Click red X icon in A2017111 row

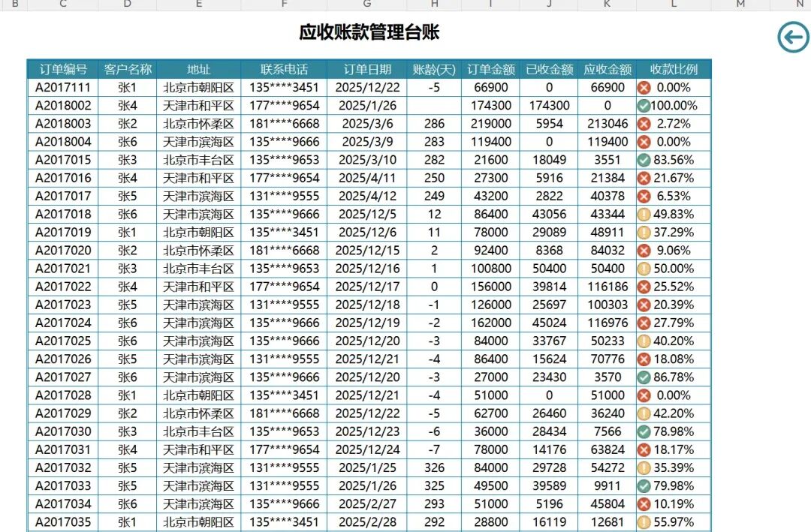click(644, 88)
